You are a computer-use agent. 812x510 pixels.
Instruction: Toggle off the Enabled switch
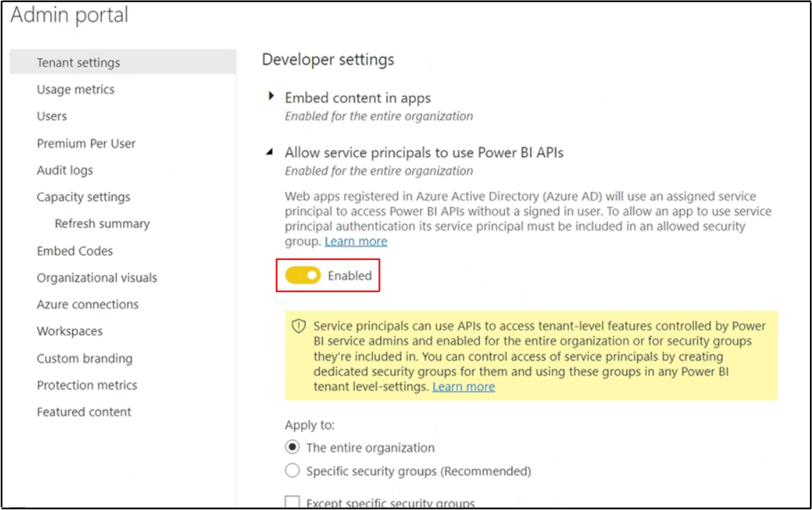point(303,276)
